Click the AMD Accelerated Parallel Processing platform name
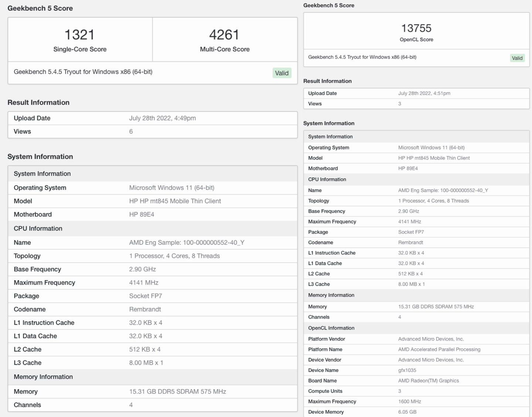Viewport: 532px width, 417px height. pos(439,349)
